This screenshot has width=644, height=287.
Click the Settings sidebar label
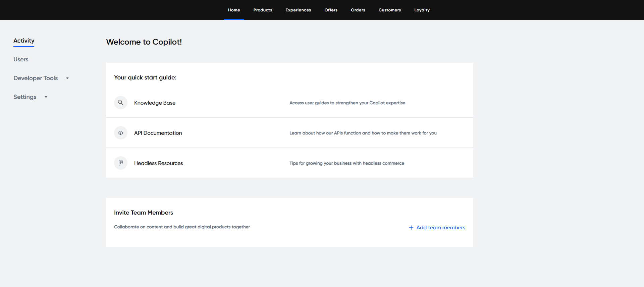click(x=25, y=97)
